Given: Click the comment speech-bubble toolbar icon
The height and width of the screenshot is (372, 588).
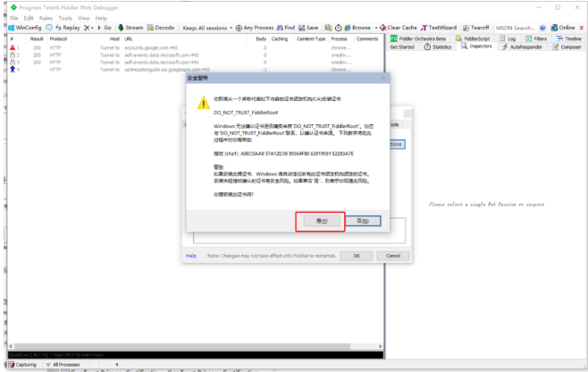Looking at the screenshot, I should click(x=49, y=28).
